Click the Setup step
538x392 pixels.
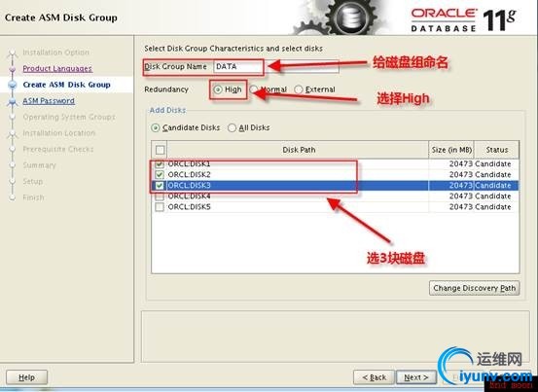(x=33, y=182)
